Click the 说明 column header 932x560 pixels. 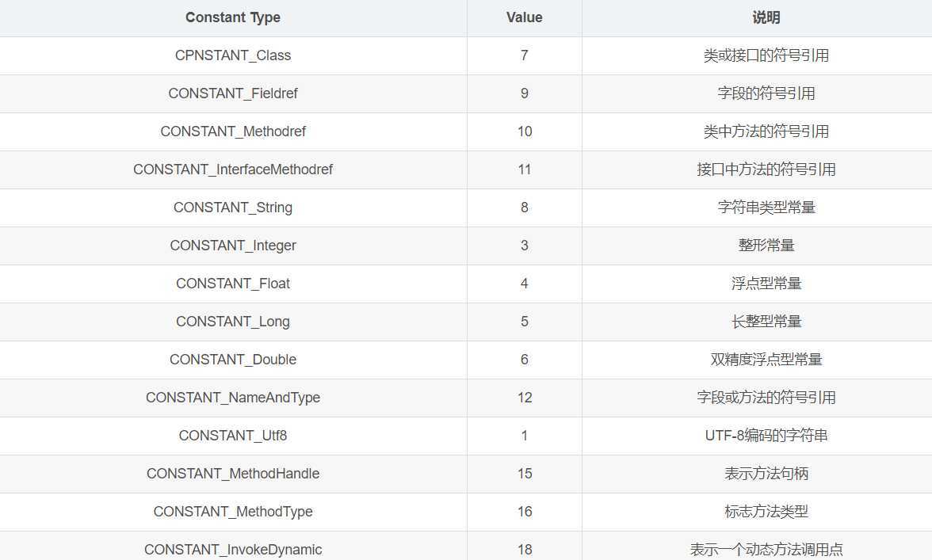pyautogui.click(x=766, y=17)
